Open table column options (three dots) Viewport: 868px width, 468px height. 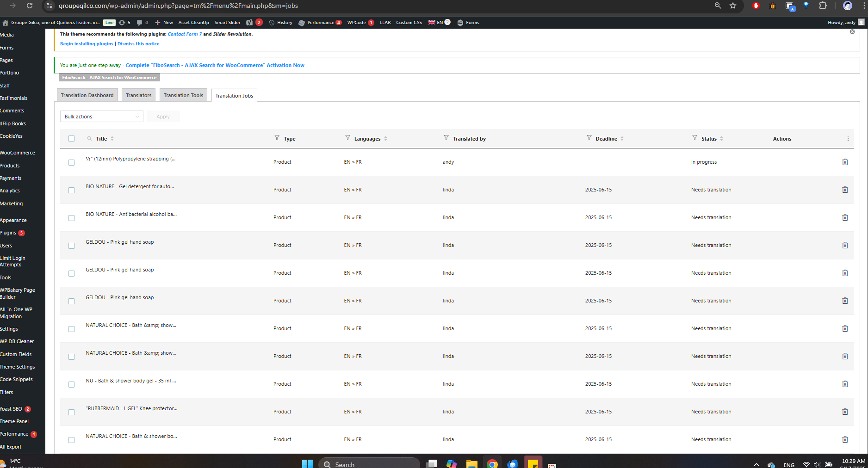click(x=848, y=138)
